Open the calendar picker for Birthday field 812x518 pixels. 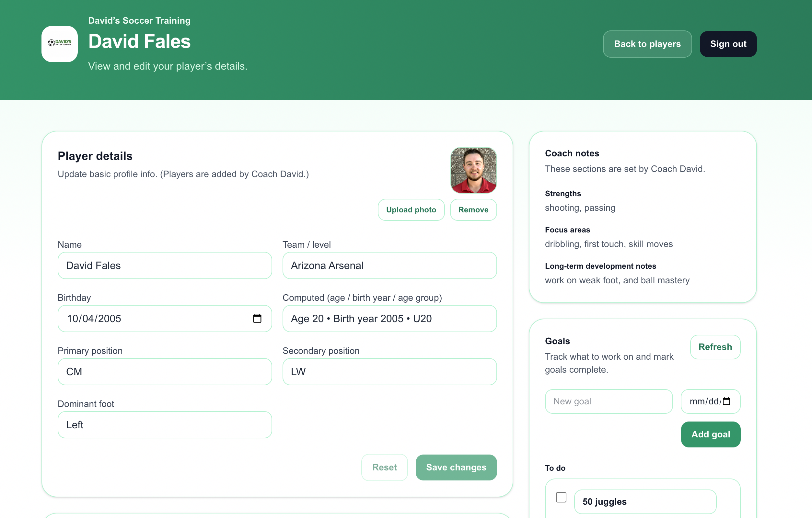(x=258, y=318)
